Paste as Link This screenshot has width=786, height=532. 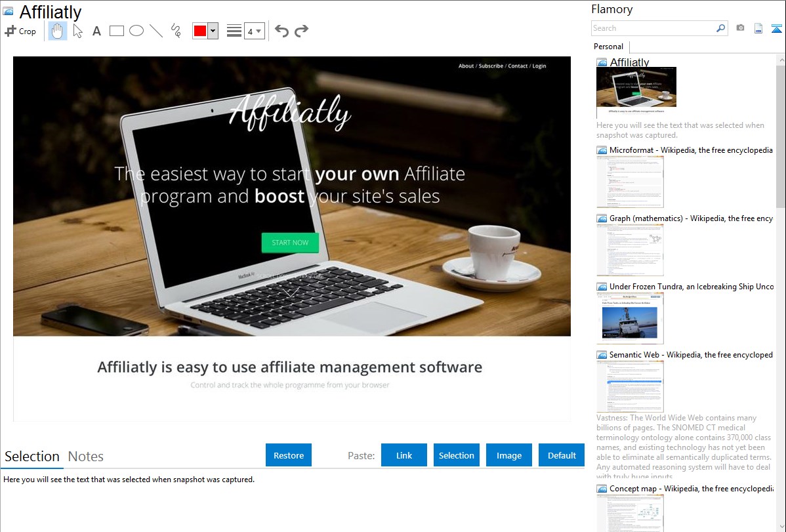pos(404,455)
